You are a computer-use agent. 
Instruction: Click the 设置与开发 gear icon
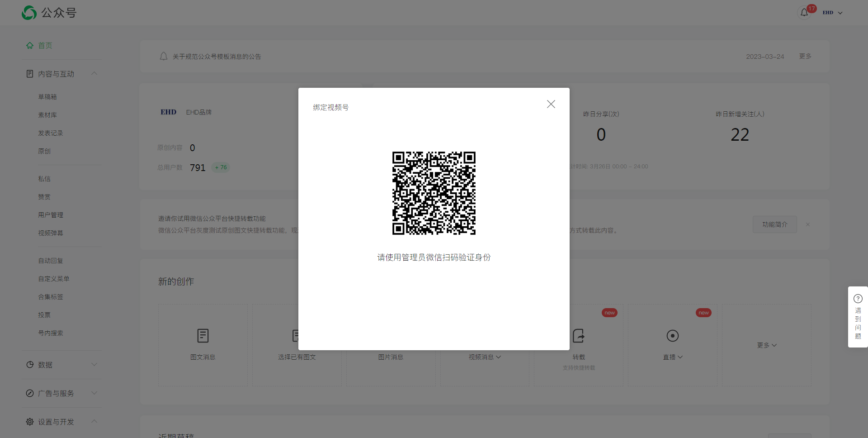point(30,422)
